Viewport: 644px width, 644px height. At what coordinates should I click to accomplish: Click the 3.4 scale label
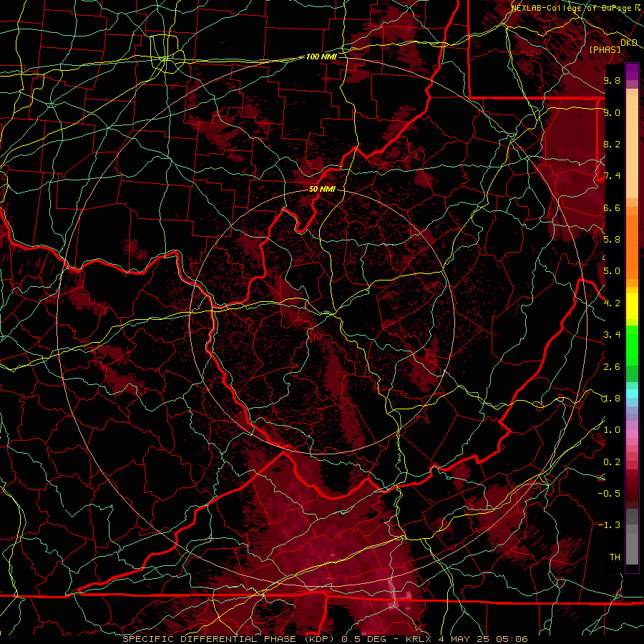[x=612, y=335]
